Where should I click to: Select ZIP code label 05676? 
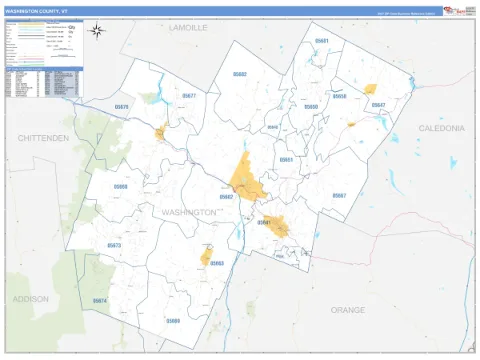pos(121,107)
